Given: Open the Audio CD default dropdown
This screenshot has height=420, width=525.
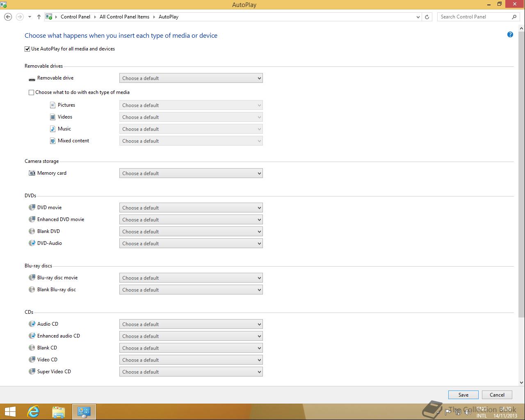Looking at the screenshot, I should point(191,324).
